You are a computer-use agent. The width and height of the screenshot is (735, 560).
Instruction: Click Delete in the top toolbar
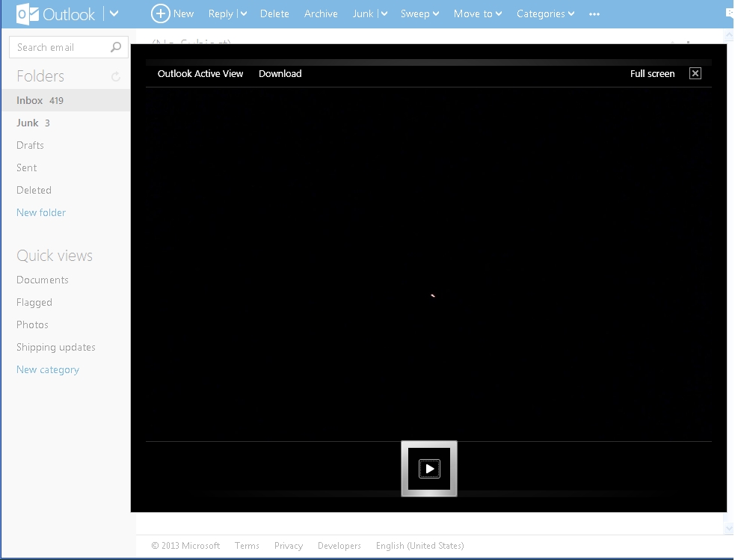click(274, 14)
